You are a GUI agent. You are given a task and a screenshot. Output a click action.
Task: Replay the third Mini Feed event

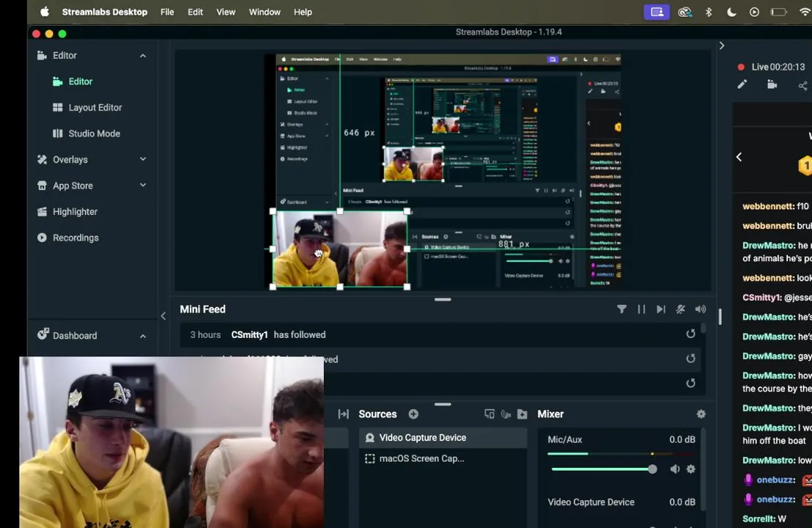pos(690,384)
